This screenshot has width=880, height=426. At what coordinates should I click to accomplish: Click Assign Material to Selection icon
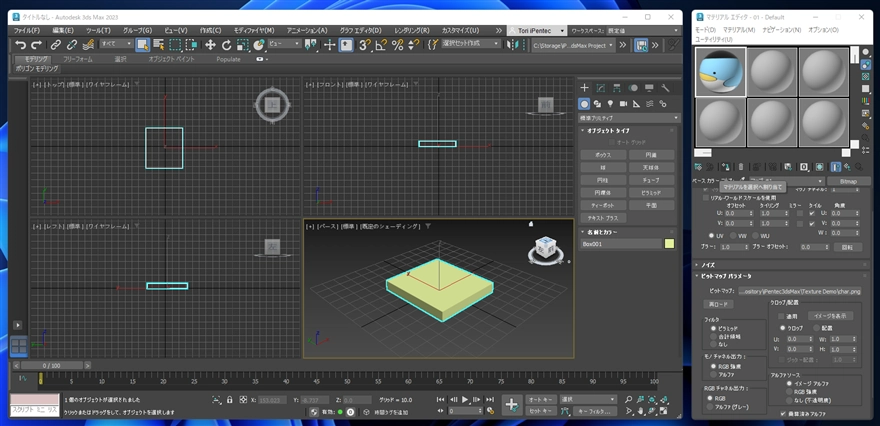tap(726, 167)
